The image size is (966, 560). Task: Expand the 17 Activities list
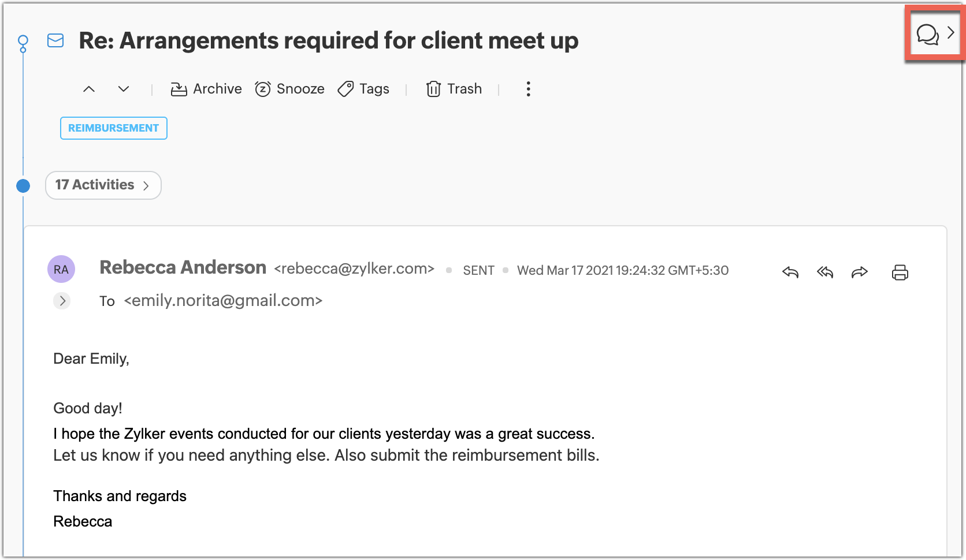coord(103,185)
